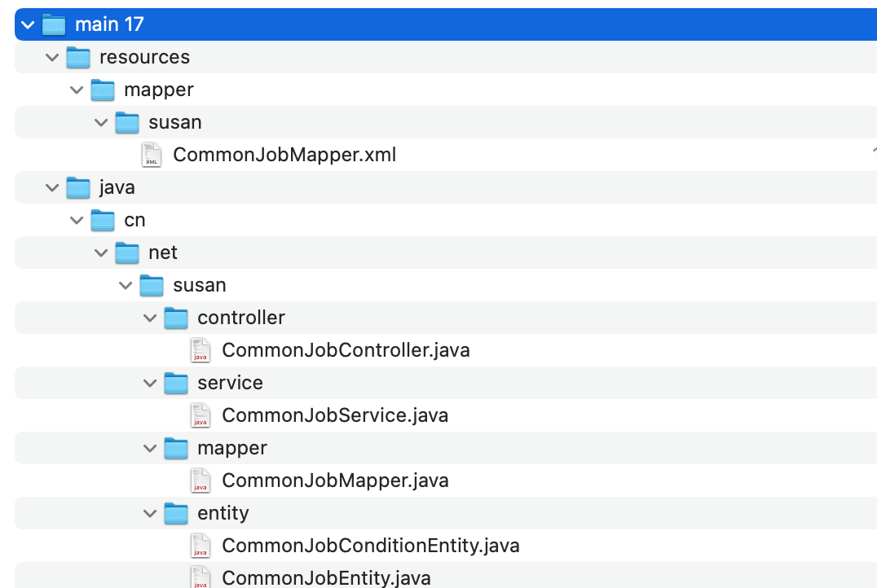Collapse the cn folder chevron
877x588 pixels.
tap(77, 220)
